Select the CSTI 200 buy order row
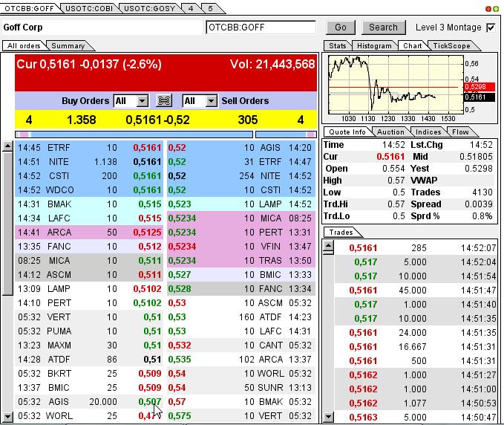Image resolution: width=504 pixels, height=425 pixels. click(x=89, y=175)
